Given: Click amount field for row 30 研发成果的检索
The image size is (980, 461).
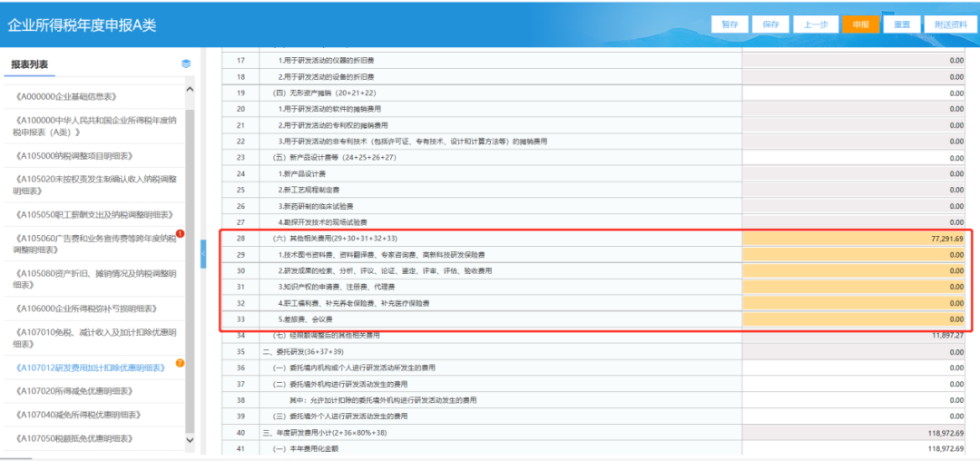Looking at the screenshot, I should tap(855, 271).
